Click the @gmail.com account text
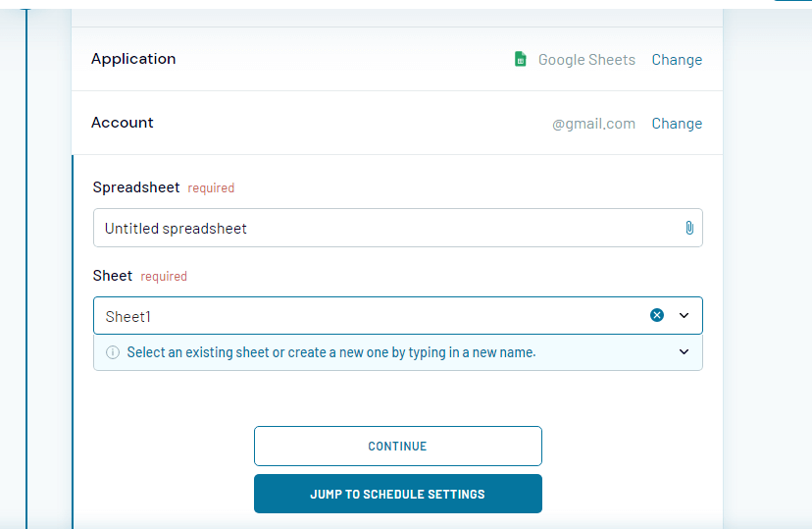 tap(593, 124)
